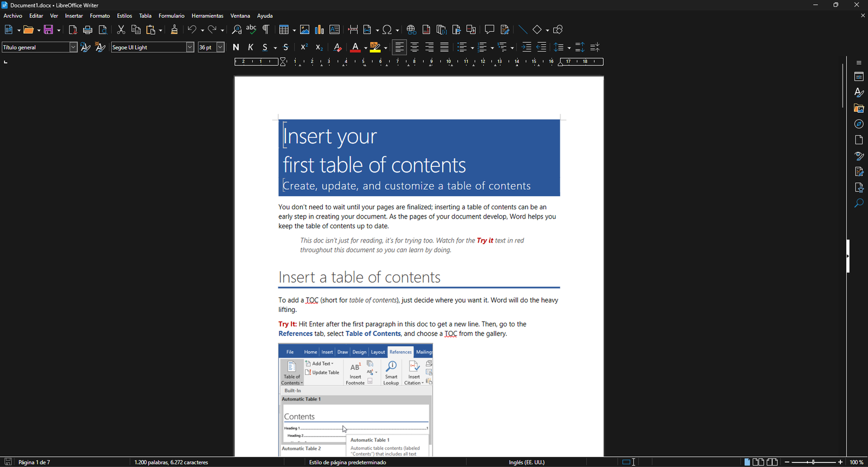Expand the Insert table dropdown arrow

click(294, 30)
